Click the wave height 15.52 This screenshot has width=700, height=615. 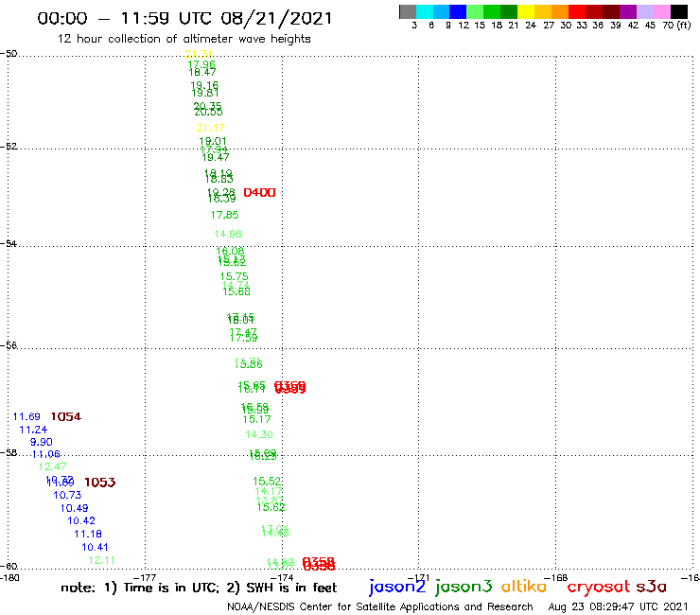267,482
